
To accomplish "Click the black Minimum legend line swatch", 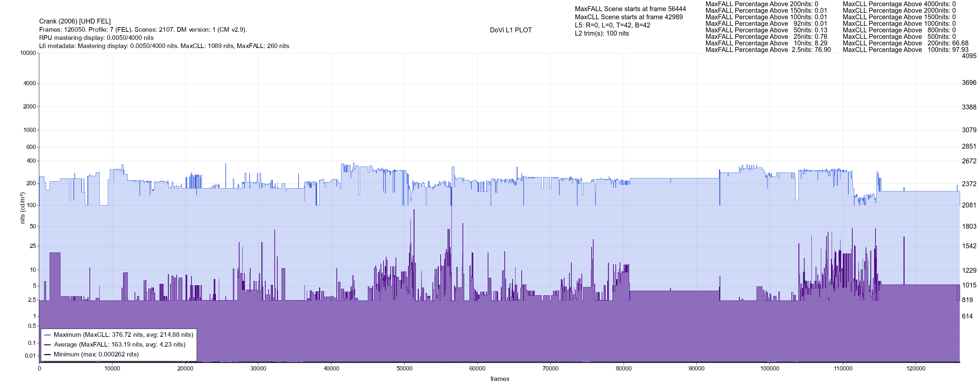I will [47, 354].
